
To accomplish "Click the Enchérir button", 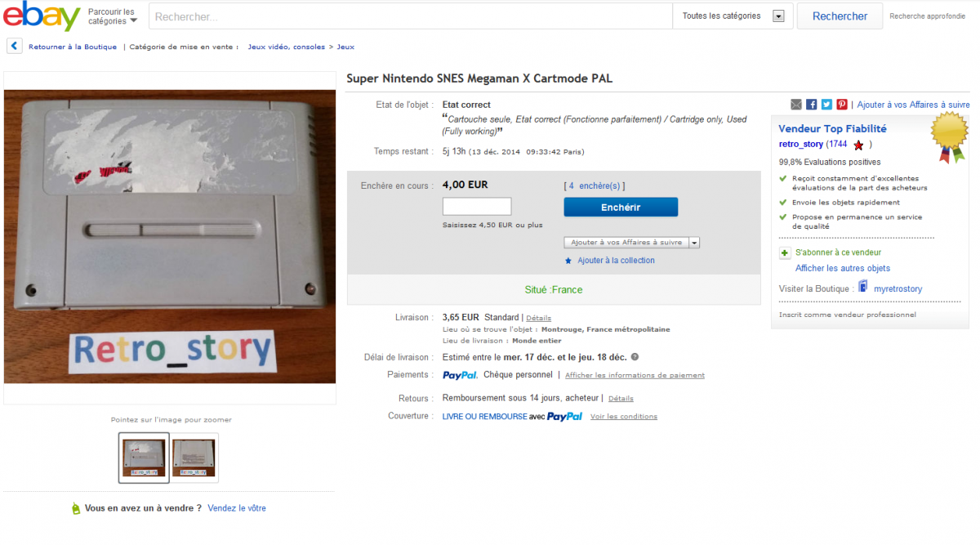I will [x=621, y=208].
